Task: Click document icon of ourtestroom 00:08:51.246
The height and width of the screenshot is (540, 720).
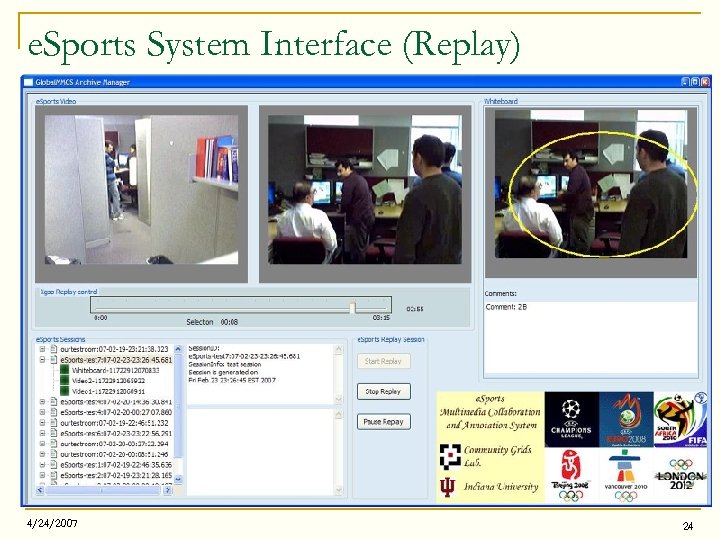Action: point(53,454)
